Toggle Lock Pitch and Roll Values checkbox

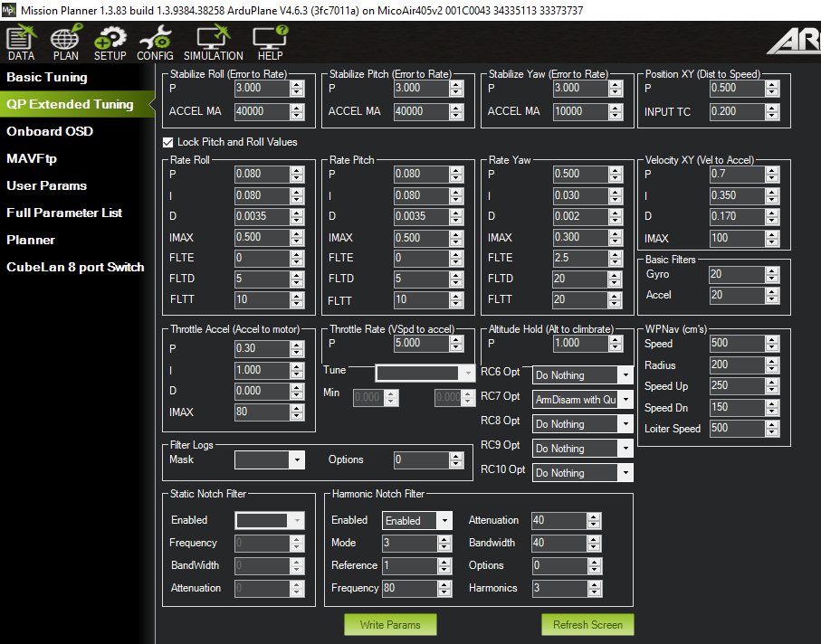168,142
